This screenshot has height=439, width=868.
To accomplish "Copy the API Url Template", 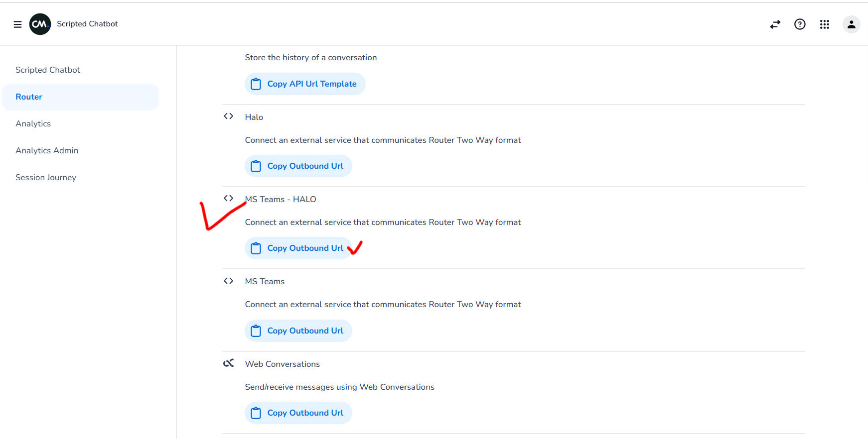I will 305,84.
